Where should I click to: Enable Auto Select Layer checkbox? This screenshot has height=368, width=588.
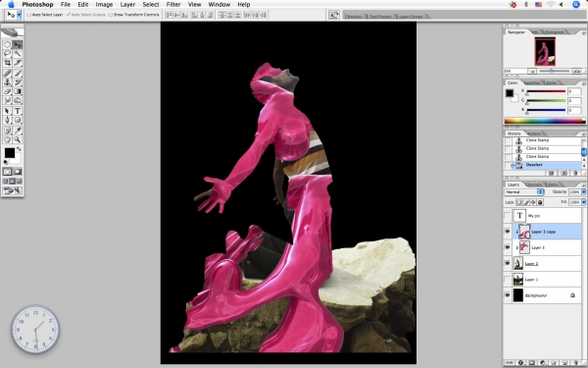tap(28, 15)
